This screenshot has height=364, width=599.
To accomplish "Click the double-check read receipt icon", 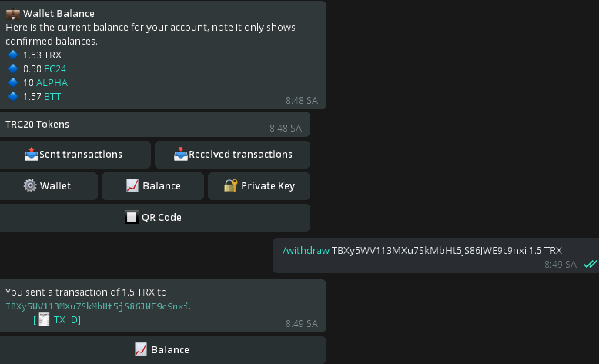I will coord(590,264).
